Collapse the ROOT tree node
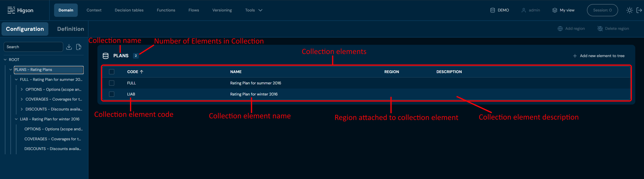The width and height of the screenshot is (644, 179). click(5, 60)
